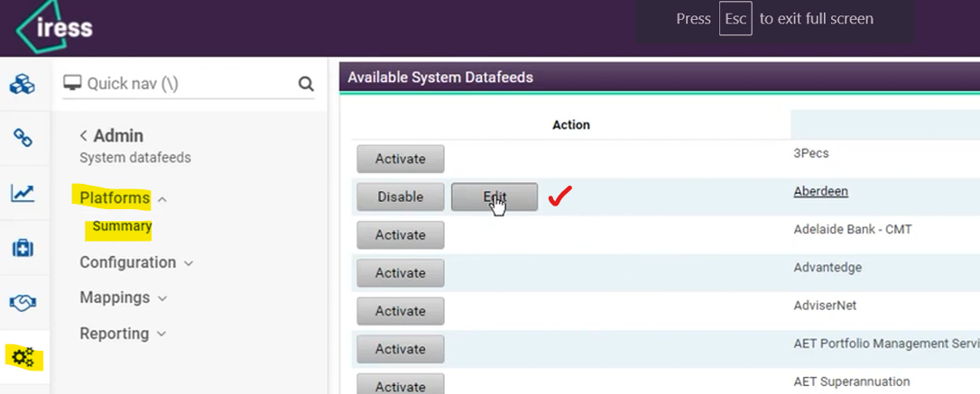Select the 3Pecs name text
Viewport: 980px width, 394px height.
[811, 153]
